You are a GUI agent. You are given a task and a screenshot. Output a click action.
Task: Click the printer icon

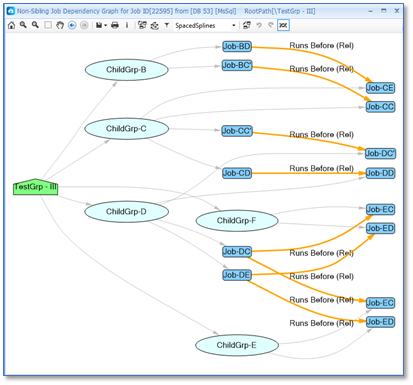tap(115, 25)
